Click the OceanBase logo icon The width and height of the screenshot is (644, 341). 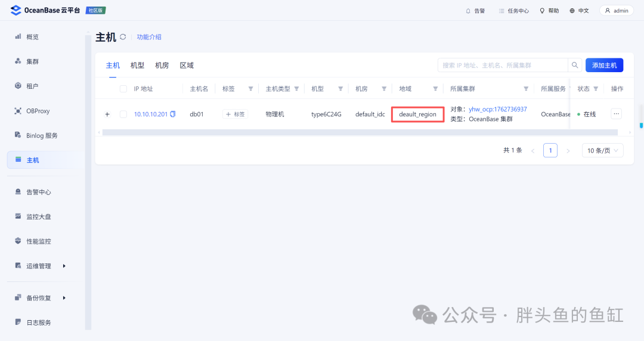click(x=16, y=10)
